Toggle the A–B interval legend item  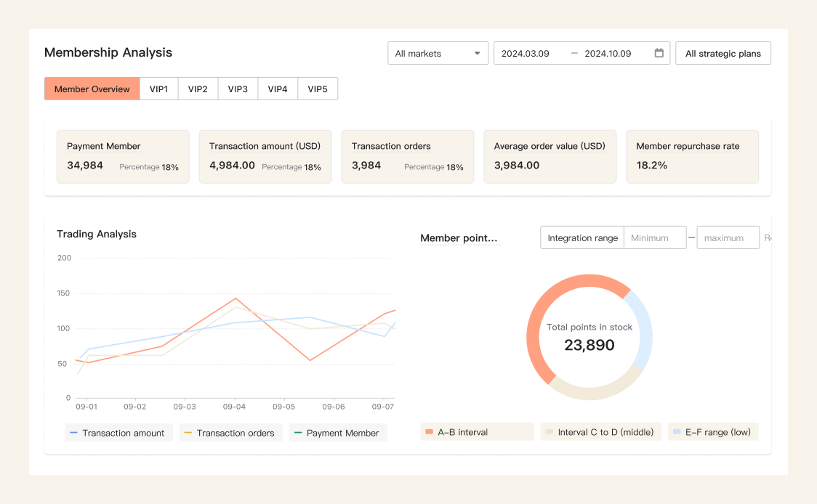click(x=477, y=432)
